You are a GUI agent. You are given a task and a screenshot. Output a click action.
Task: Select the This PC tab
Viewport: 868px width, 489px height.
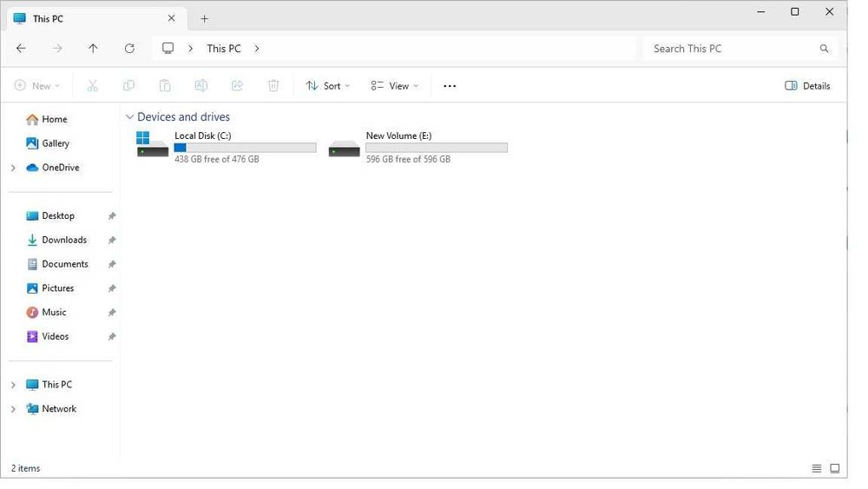point(97,18)
